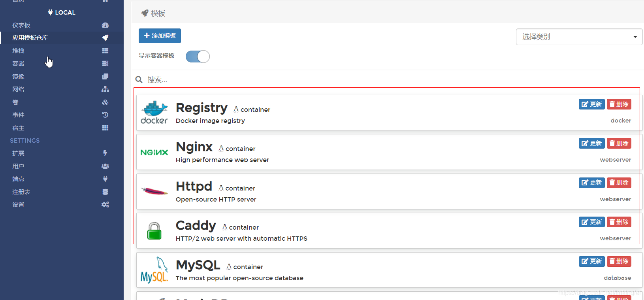The image size is (644, 300).
Task: Select 应用模板仓库 in the sidebar
Action: 30,38
